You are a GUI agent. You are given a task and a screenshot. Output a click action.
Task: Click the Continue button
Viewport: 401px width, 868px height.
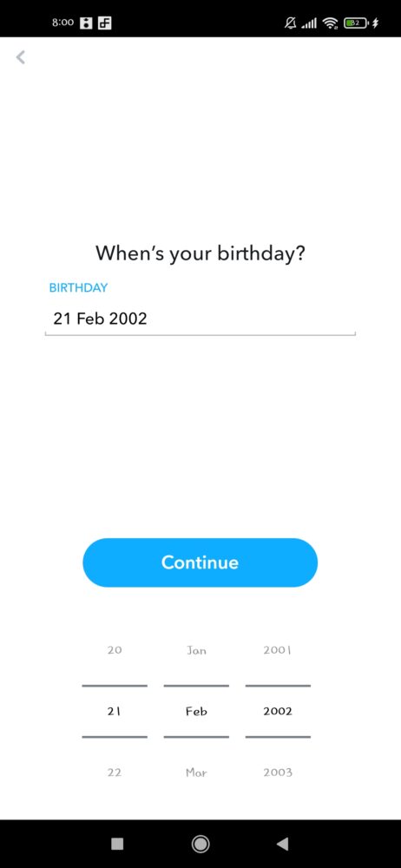click(200, 562)
